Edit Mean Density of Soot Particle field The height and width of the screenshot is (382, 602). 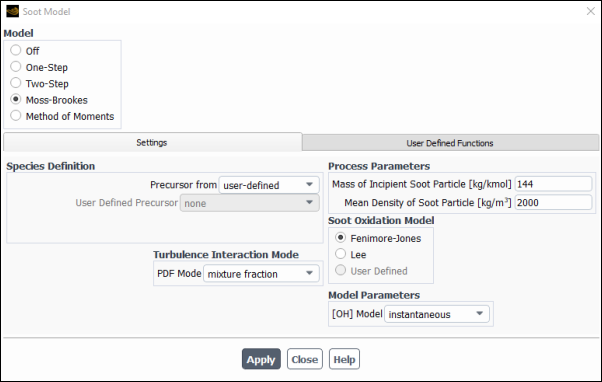click(553, 202)
